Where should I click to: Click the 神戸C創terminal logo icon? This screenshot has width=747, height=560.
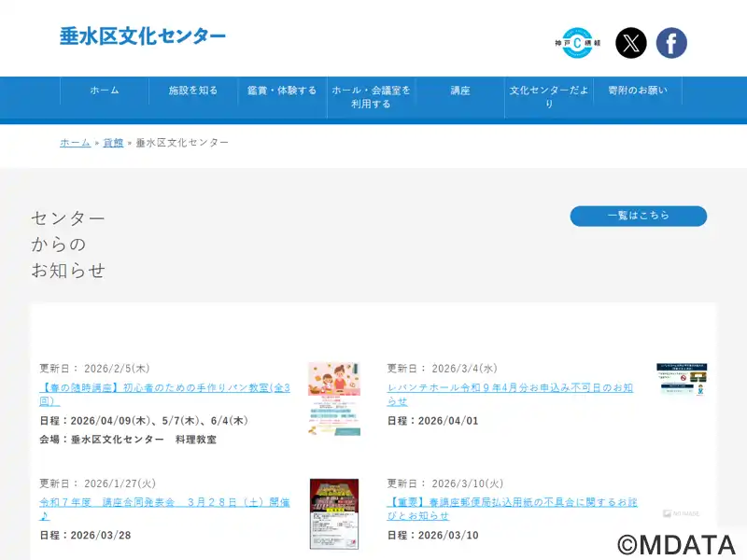pos(577,43)
